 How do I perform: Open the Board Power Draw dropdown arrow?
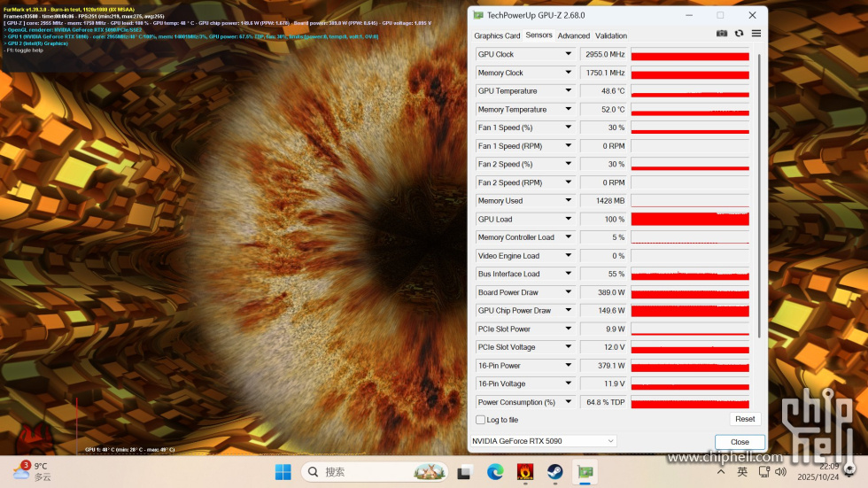(x=569, y=292)
